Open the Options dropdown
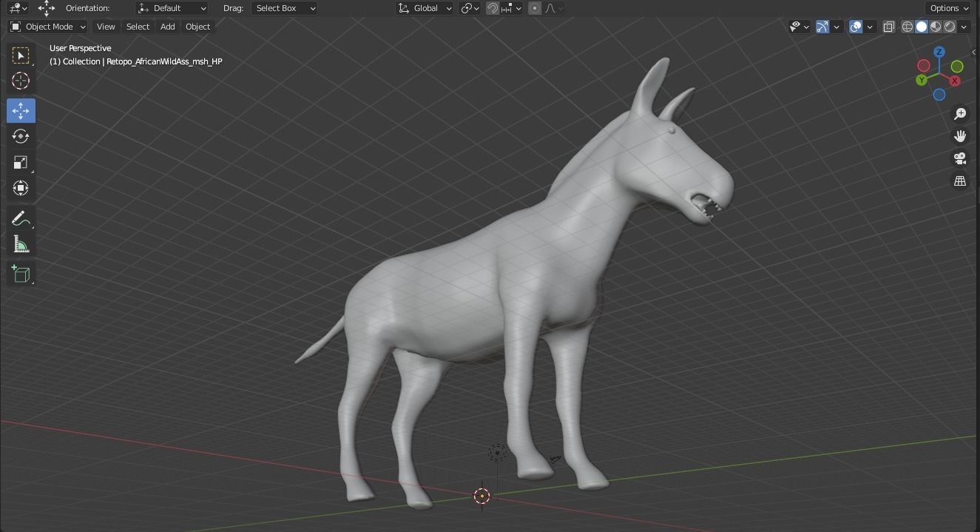 click(x=949, y=8)
